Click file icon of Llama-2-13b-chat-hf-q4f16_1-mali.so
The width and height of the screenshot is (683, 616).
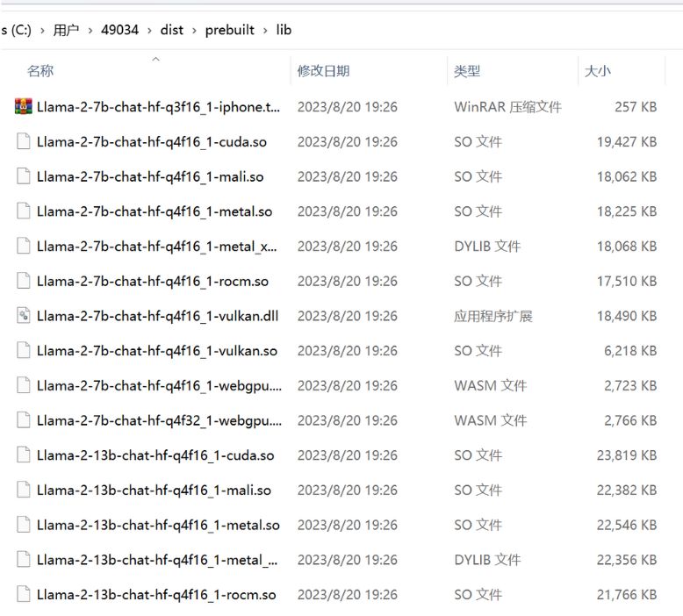tap(23, 490)
